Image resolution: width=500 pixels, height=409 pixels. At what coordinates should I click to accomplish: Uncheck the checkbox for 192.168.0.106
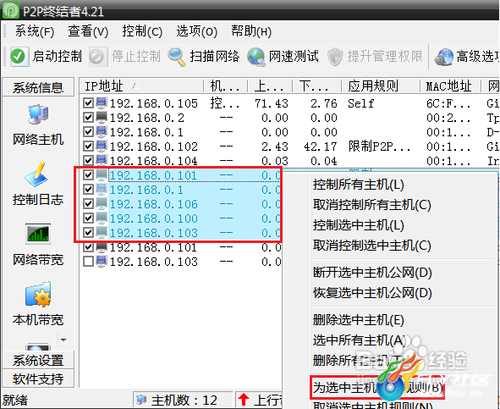(88, 204)
